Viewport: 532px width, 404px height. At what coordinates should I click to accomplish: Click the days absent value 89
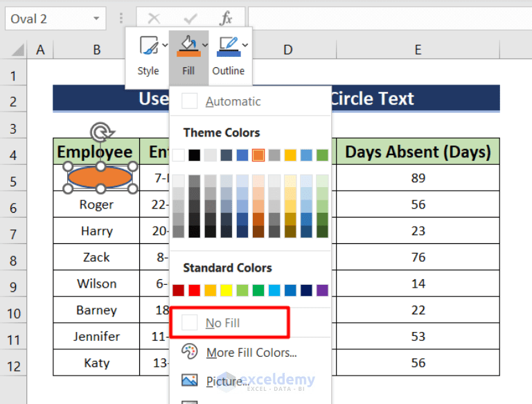tap(418, 178)
